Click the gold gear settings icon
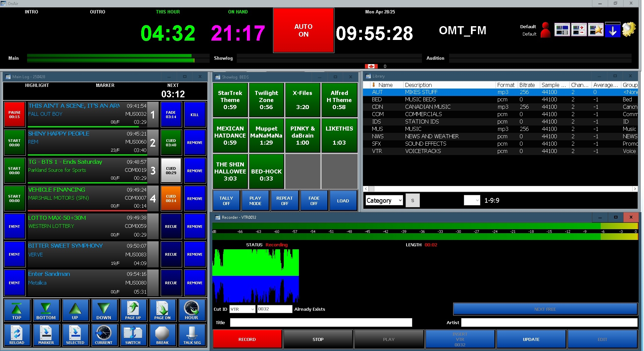 [629, 30]
